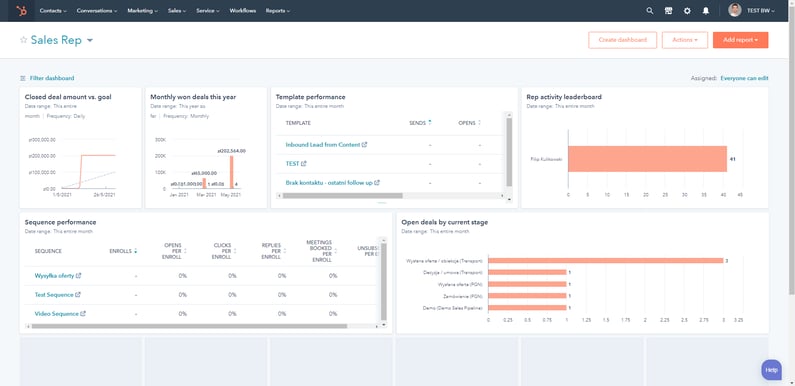The width and height of the screenshot is (795, 386).
Task: Open external link icon beside Inbound Lead from Content
Action: click(x=365, y=145)
